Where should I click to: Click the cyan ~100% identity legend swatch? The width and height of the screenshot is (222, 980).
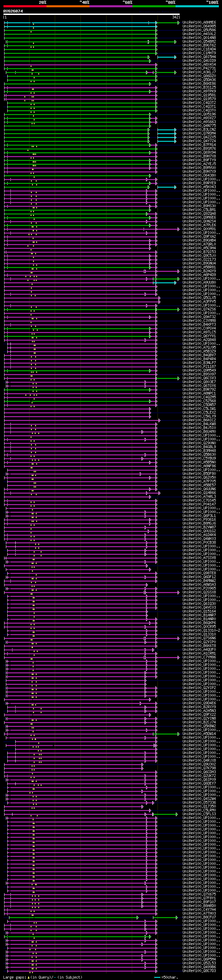click(x=197, y=6)
